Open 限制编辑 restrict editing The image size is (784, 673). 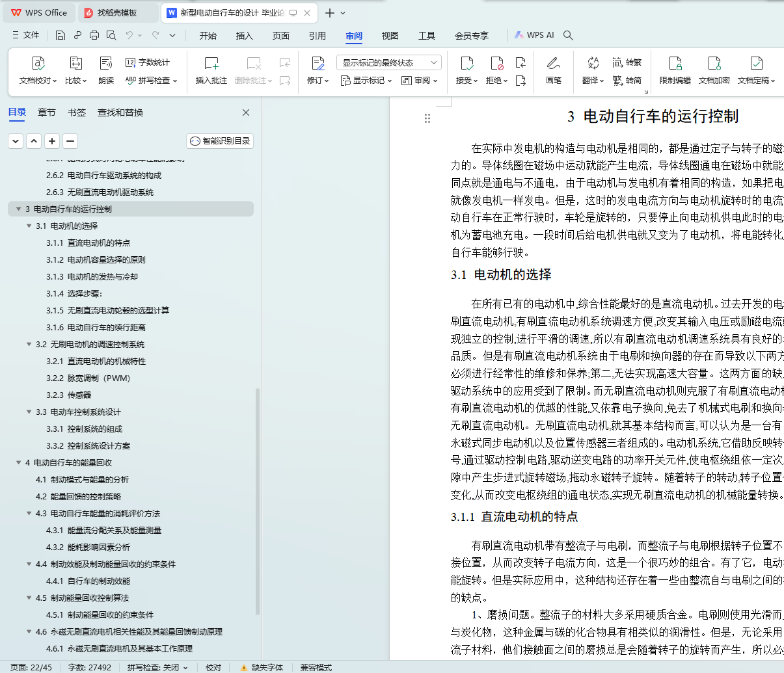click(675, 71)
